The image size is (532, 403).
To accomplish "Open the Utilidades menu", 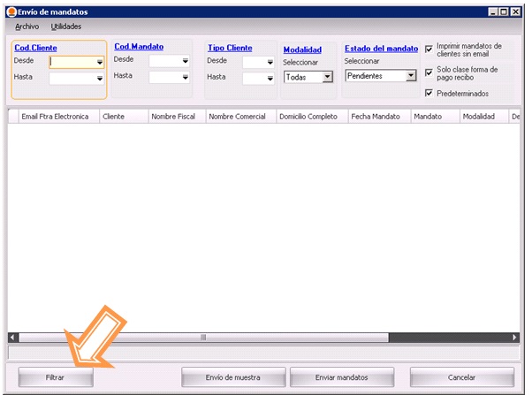I will click(x=66, y=27).
